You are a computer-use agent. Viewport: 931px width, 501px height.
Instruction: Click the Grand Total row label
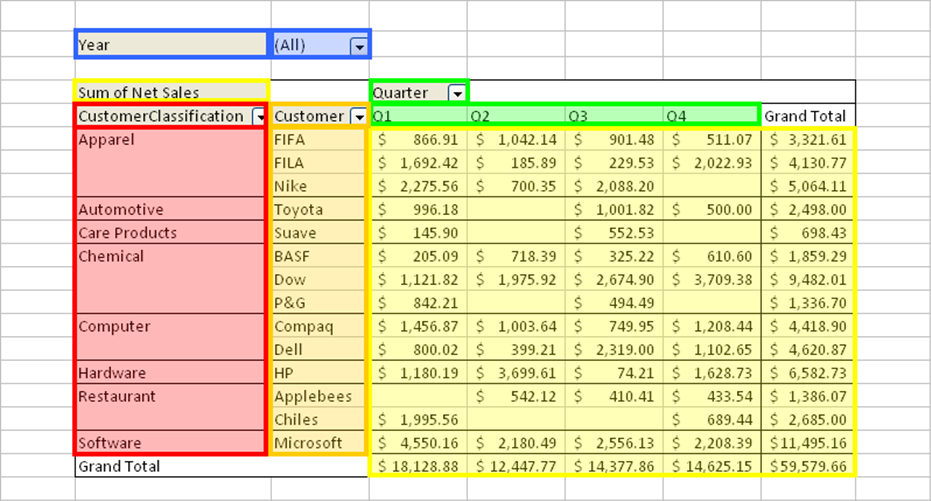point(172,466)
